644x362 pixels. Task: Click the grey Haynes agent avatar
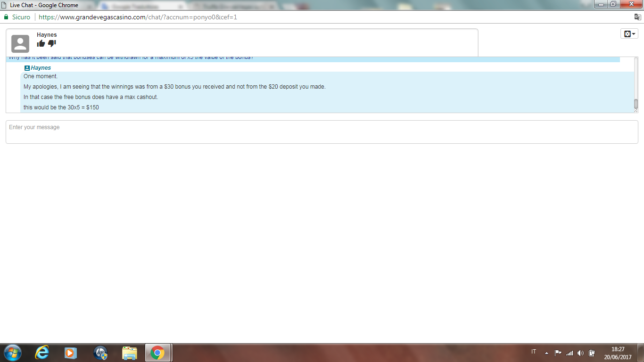pos(20,44)
